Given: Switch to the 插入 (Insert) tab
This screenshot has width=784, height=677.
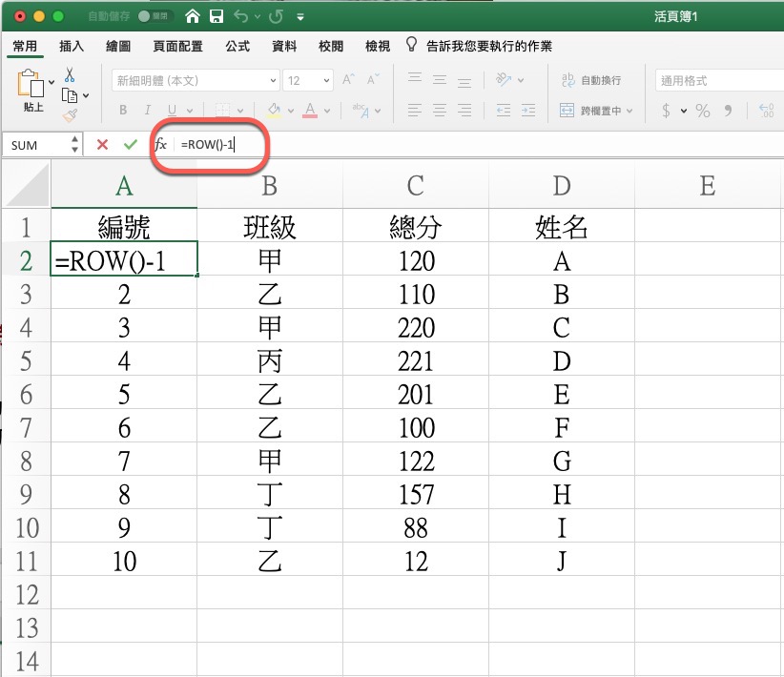Looking at the screenshot, I should 72,46.
